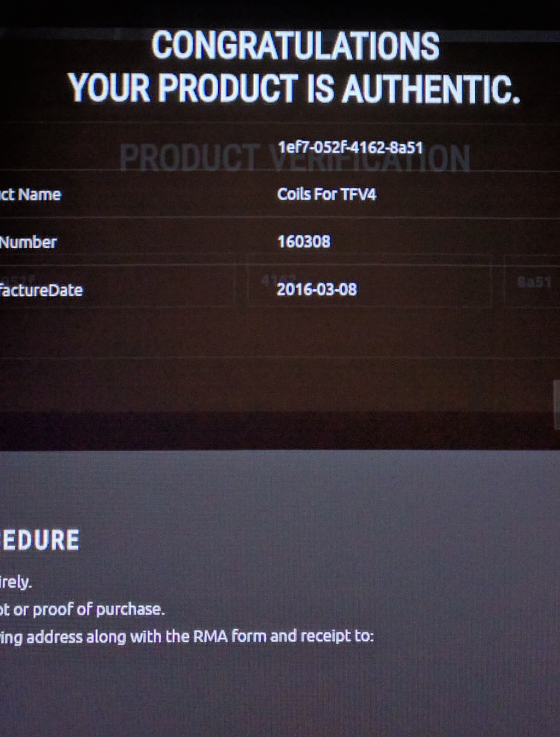Viewport: 560px width, 737px height.
Task: Click the PROCEDURE section heading
Action: click(x=40, y=540)
